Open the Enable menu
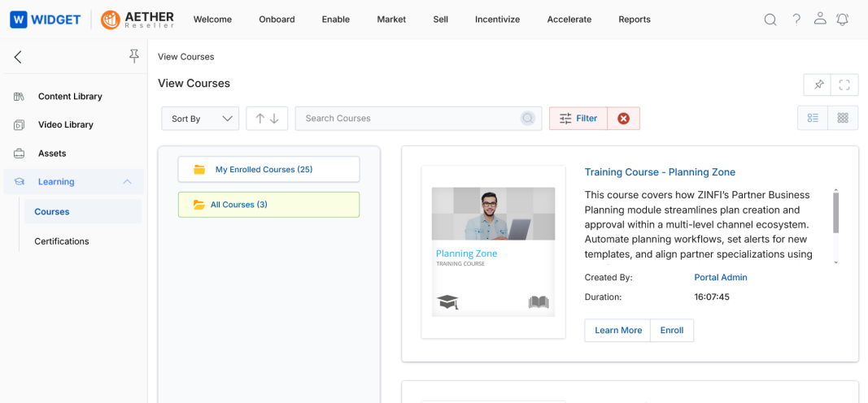 (x=336, y=19)
